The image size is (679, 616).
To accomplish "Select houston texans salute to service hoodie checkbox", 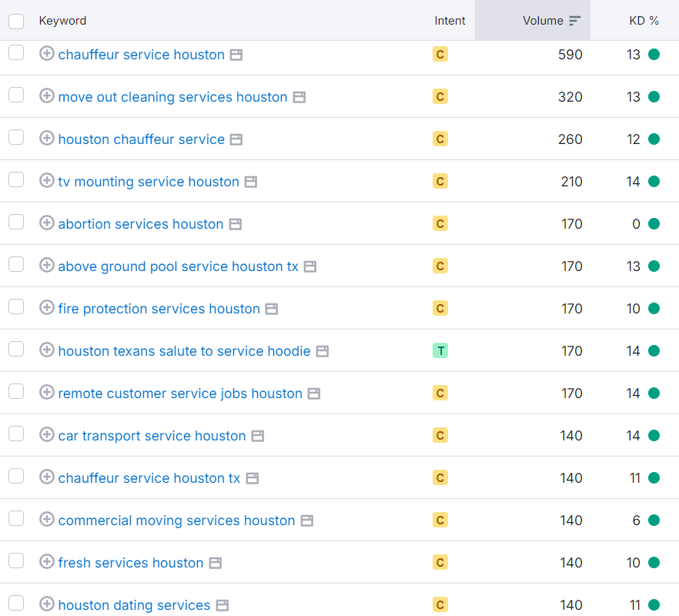I will point(16,349).
